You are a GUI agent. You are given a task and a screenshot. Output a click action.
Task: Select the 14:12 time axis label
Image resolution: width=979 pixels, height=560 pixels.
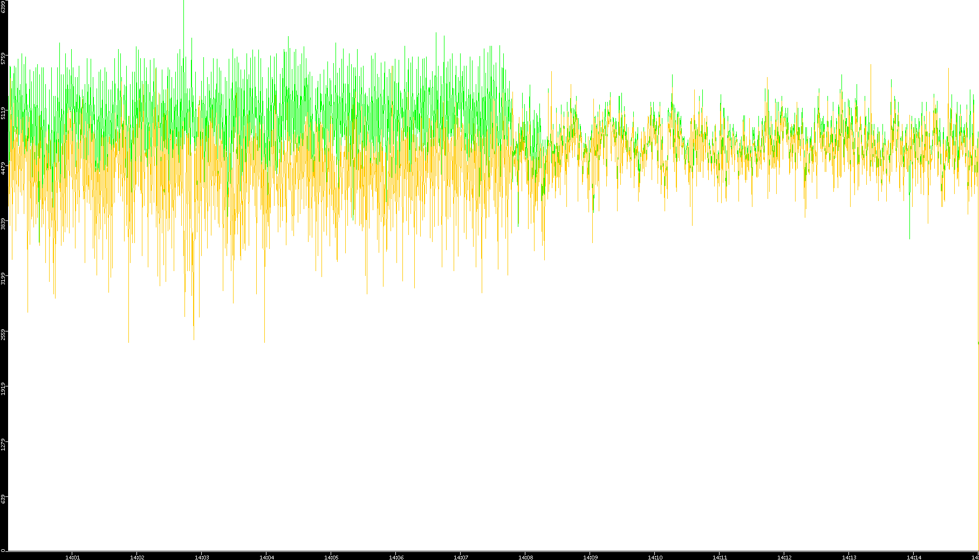[784, 557]
